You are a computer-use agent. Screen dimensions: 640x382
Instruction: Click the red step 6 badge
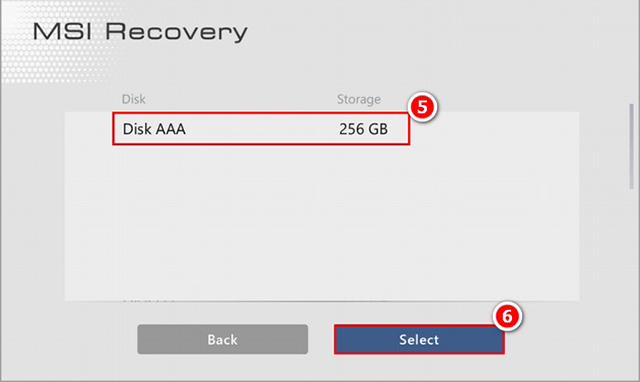pyautogui.click(x=507, y=316)
